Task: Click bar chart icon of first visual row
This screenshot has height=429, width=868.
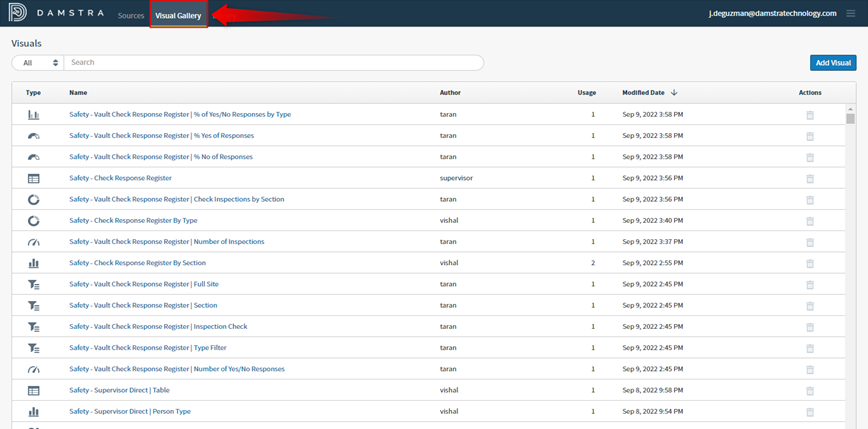Action: pyautogui.click(x=33, y=115)
